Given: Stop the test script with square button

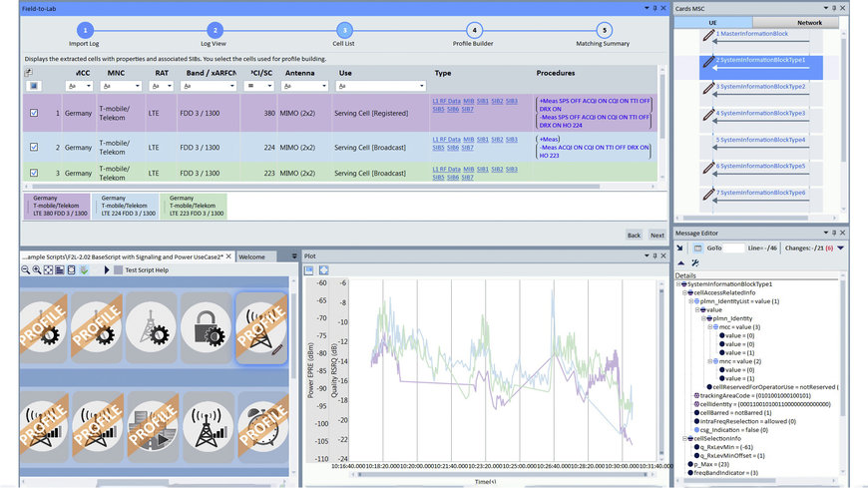Looking at the screenshot, I should tap(118, 269).
